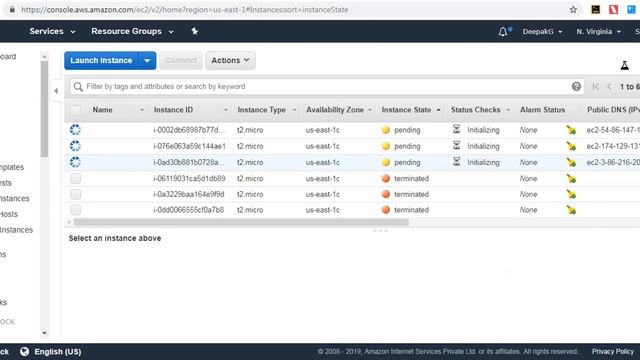The image size is (640, 360).
Task: Click the table horizontal scrollbar
Action: (241, 222)
